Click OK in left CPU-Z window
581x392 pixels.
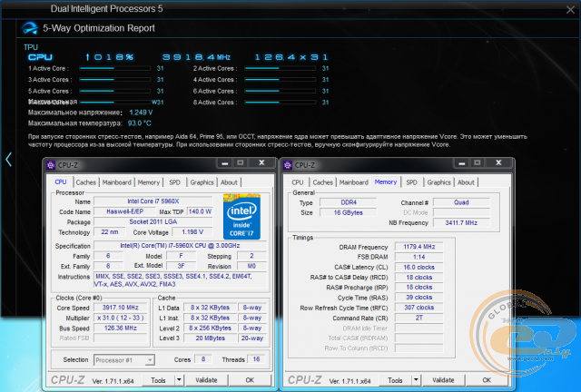[251, 380]
